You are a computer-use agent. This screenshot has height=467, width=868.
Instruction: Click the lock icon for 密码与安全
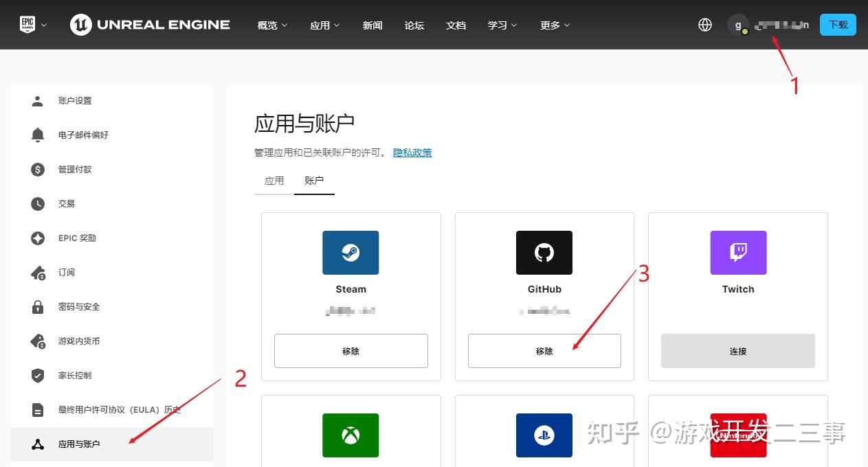tap(38, 307)
